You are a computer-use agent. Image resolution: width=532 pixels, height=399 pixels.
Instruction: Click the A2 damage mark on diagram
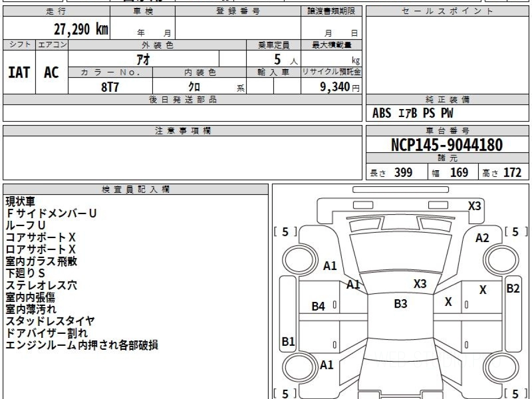pos(482,238)
